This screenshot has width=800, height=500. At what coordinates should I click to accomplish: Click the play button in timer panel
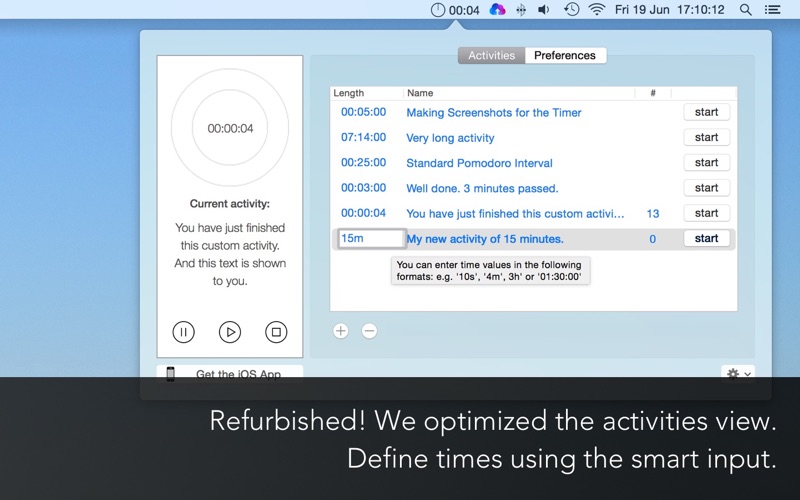coord(230,332)
